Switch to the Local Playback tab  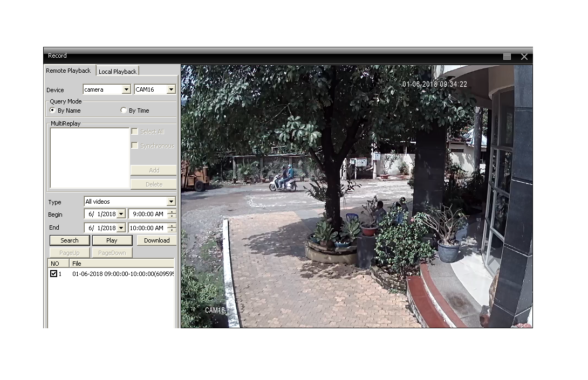[x=118, y=71]
